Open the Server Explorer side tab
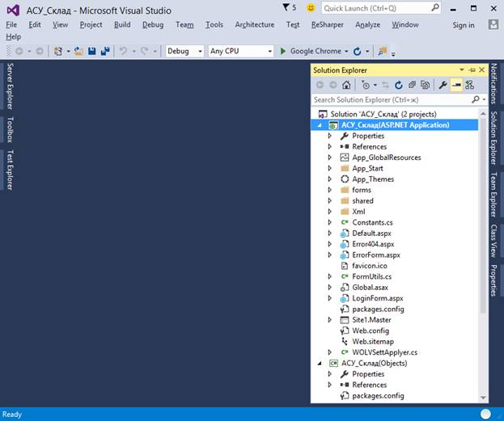 10,86
